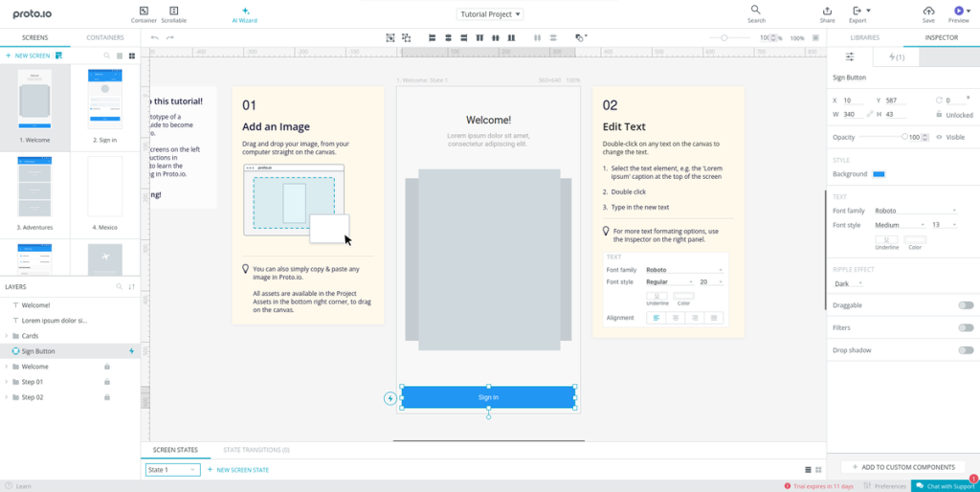The width and height of the screenshot is (980, 492).
Task: Toggle the Visible eye setting
Action: pos(950,137)
